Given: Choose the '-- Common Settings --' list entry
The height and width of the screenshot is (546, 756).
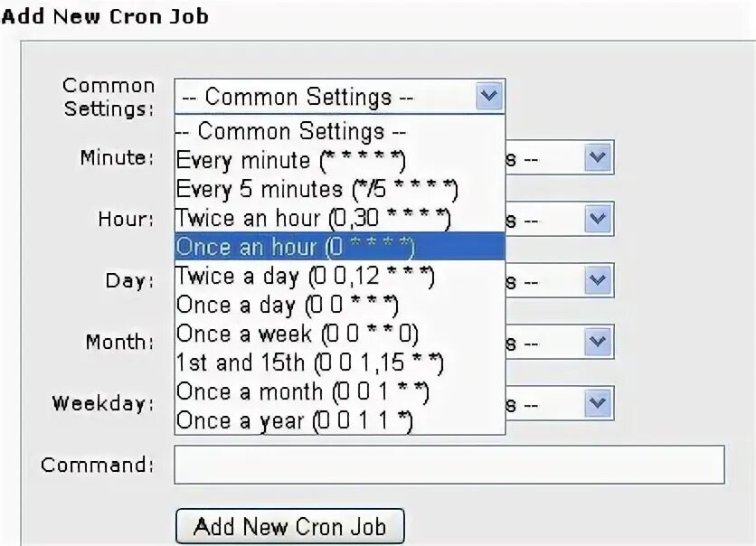Looking at the screenshot, I should point(291,132).
